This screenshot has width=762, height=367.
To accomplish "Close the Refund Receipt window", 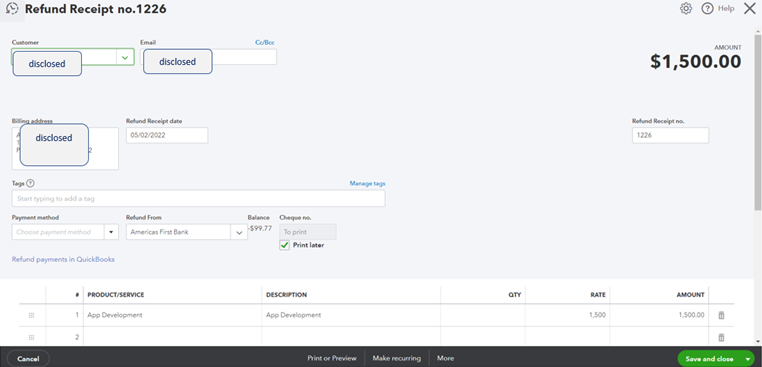I will [x=750, y=8].
